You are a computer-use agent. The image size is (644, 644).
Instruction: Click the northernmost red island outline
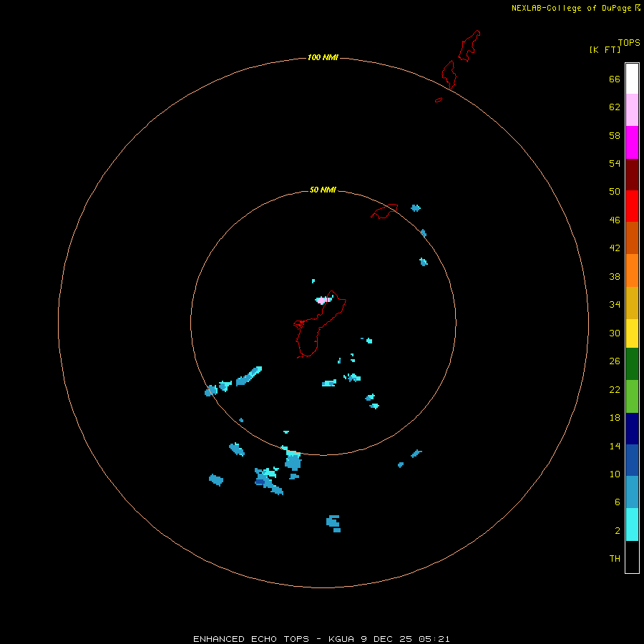pos(469,46)
